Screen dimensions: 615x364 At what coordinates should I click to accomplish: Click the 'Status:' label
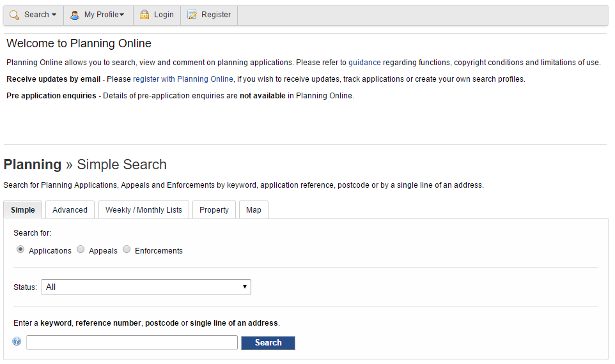pos(25,287)
